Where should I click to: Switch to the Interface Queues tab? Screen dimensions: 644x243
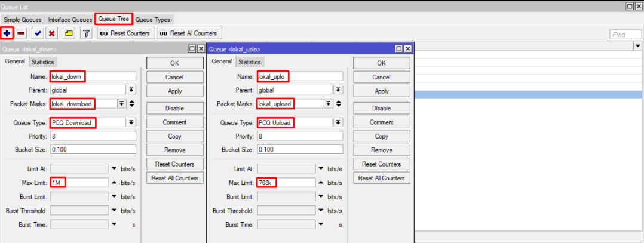pos(70,20)
